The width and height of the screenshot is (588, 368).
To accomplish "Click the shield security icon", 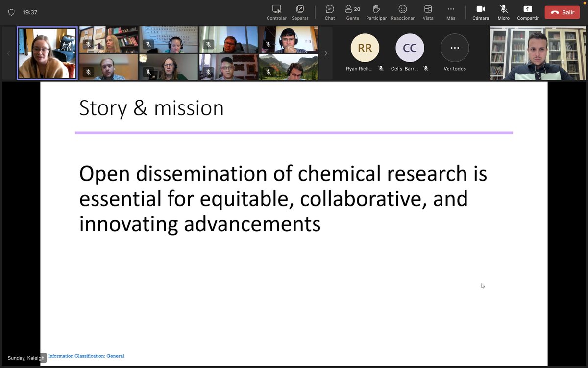I will pos(11,12).
